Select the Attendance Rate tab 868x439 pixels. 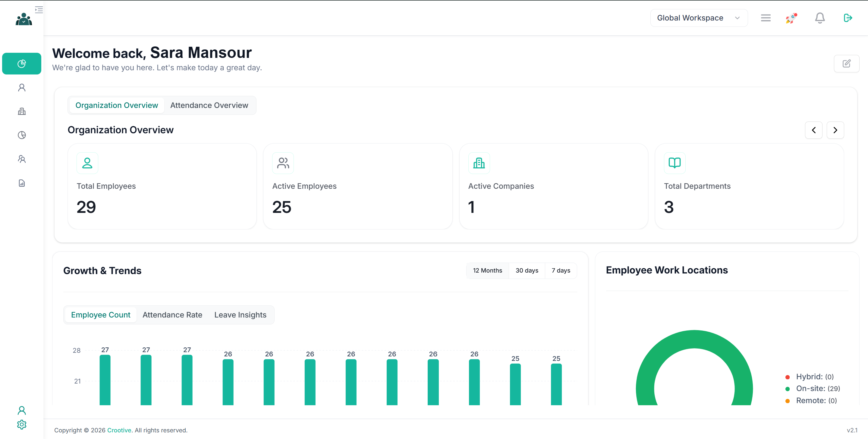pos(172,314)
